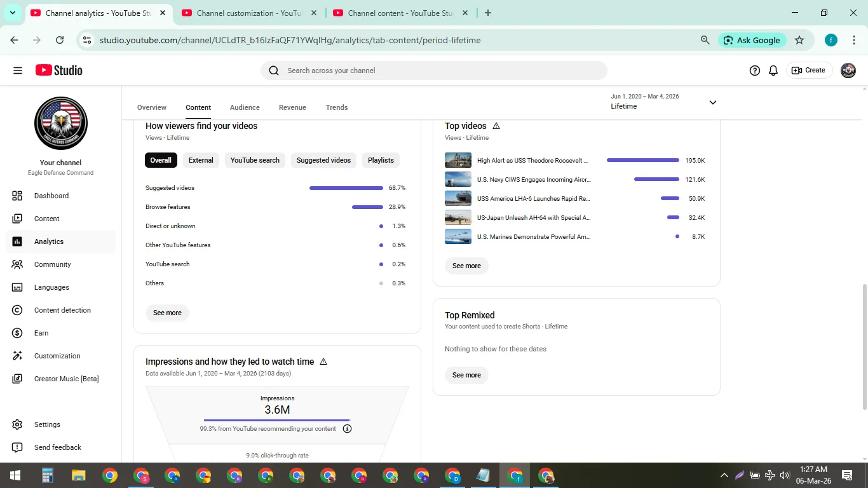Open the Chrome three-dot menu

(x=854, y=40)
